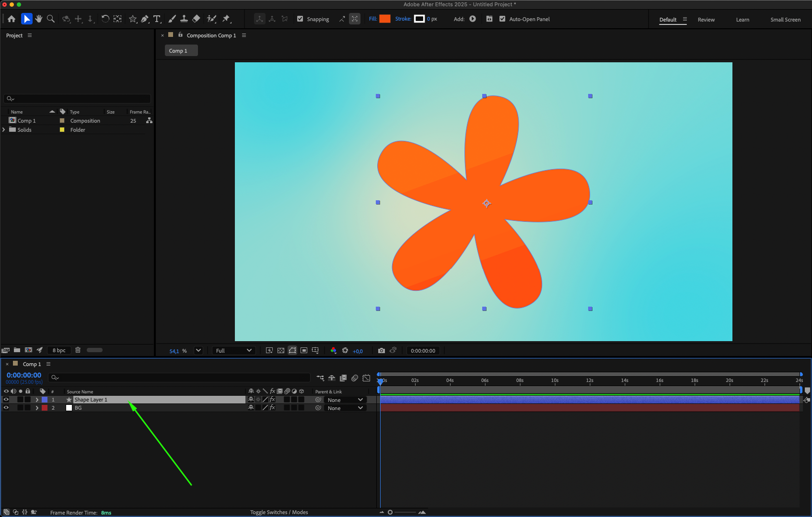Click the Home icon in the toolbar
The height and width of the screenshot is (517, 812).
12,19
